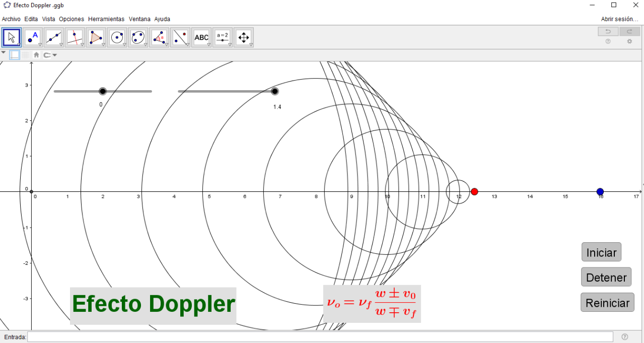Expand Move Graphics View tool's dropdown triangle
644x343 pixels.
point(251,45)
